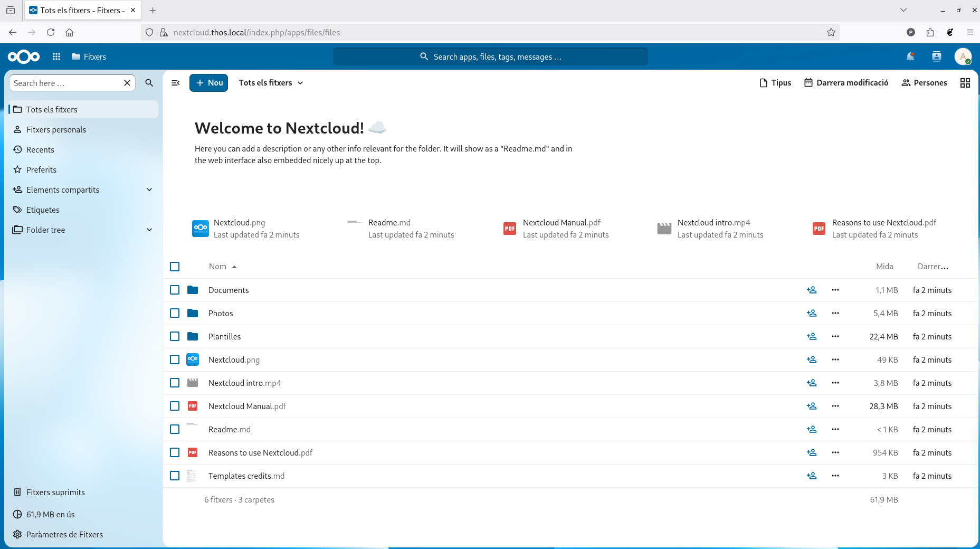Viewport: 980px width, 549px height.
Task: Open Etiquetes in sidebar
Action: coord(84,210)
